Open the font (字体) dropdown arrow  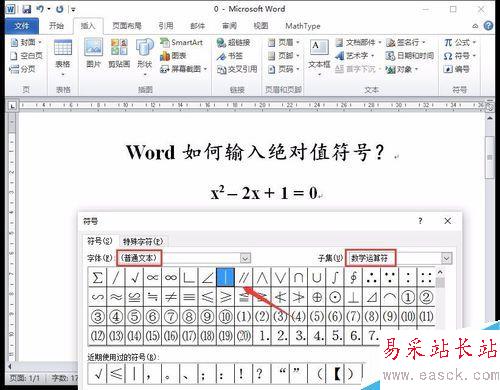pyautogui.click(x=245, y=258)
